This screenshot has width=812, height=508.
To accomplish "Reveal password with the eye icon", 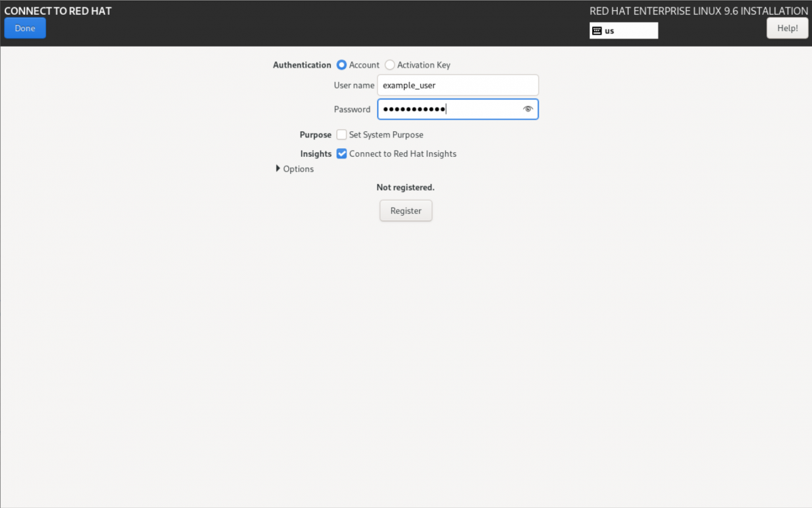I will pyautogui.click(x=528, y=109).
